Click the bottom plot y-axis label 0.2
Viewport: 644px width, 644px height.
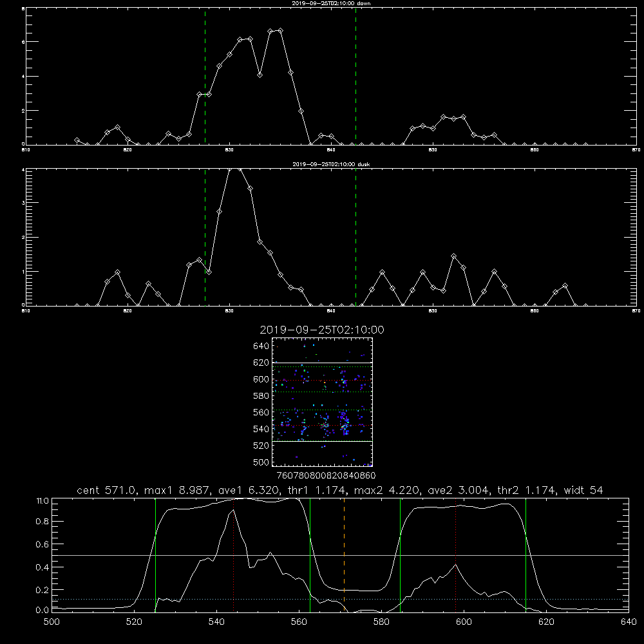pyautogui.click(x=43, y=590)
